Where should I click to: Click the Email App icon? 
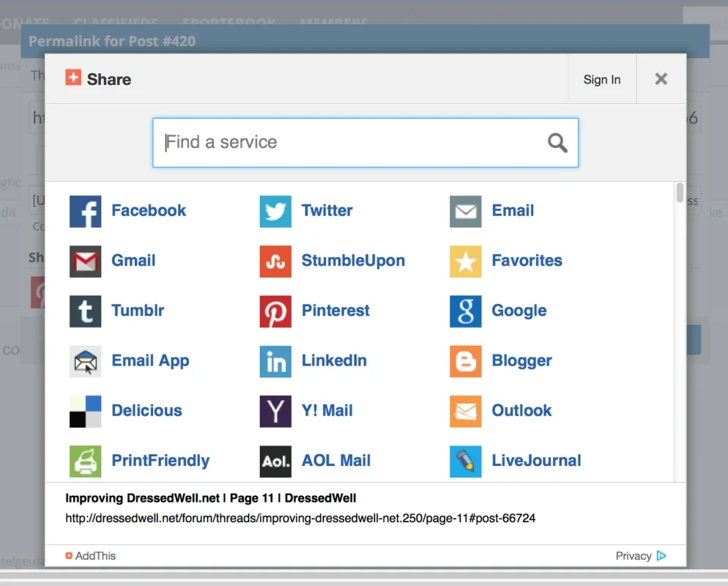point(86,361)
